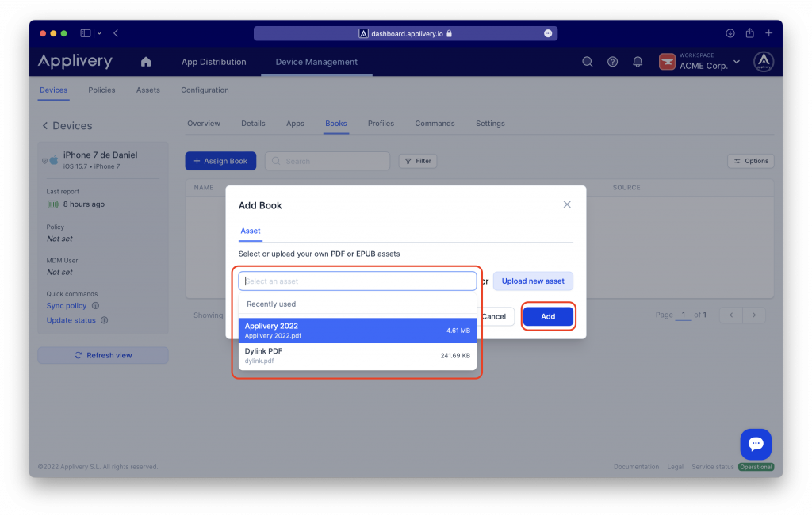
Task: Open the help question mark icon
Action: coord(613,62)
